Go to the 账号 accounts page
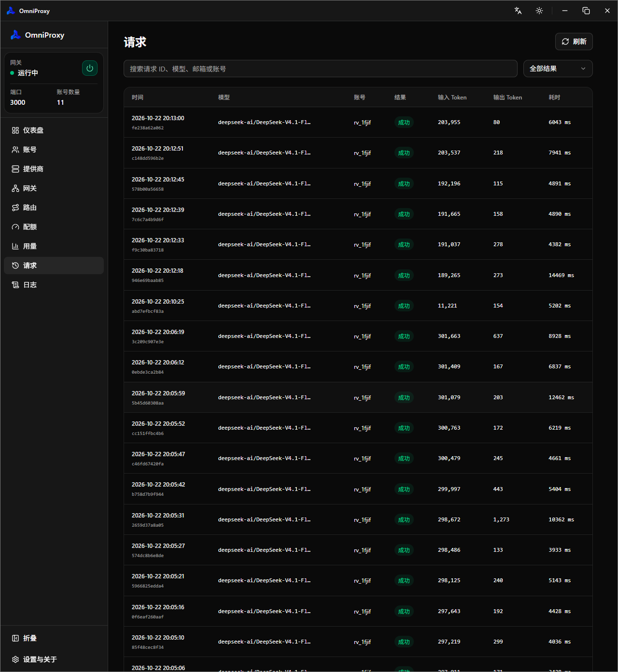 (x=54, y=150)
